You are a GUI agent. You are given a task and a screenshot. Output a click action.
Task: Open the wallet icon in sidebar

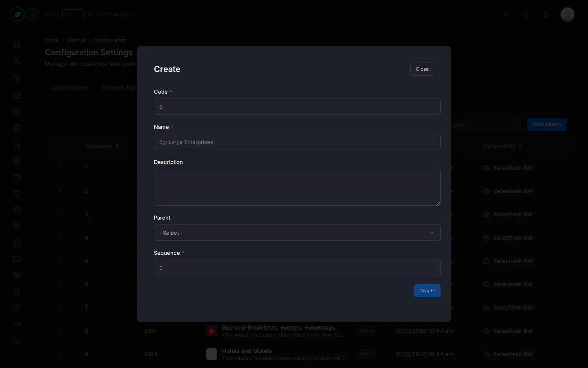point(17,177)
